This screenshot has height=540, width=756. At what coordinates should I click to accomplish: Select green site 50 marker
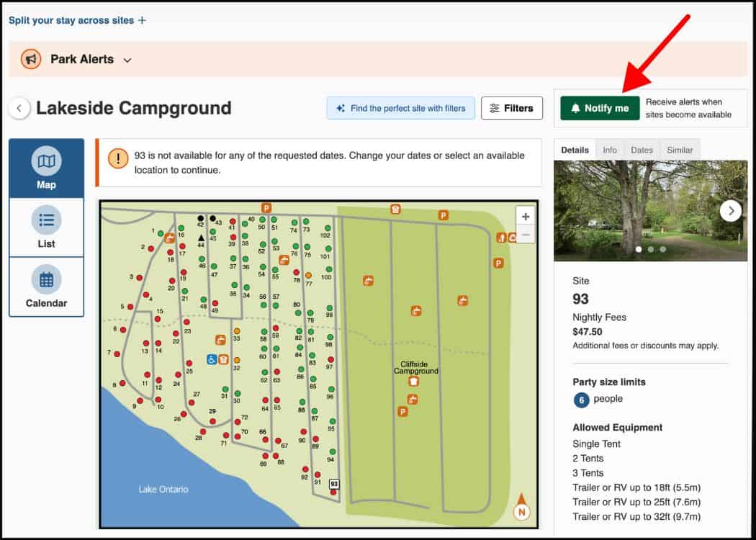point(262,220)
